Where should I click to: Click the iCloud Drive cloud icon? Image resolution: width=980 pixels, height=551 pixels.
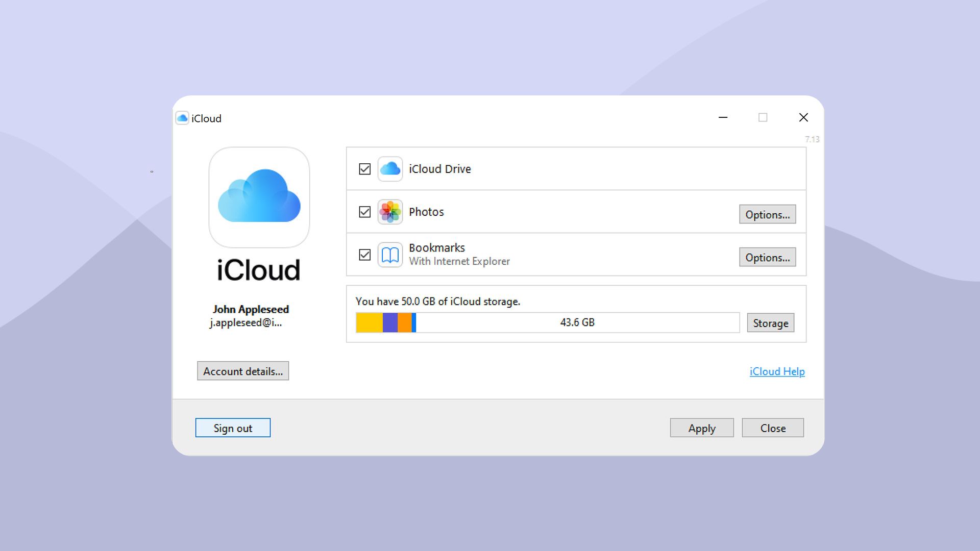[390, 169]
